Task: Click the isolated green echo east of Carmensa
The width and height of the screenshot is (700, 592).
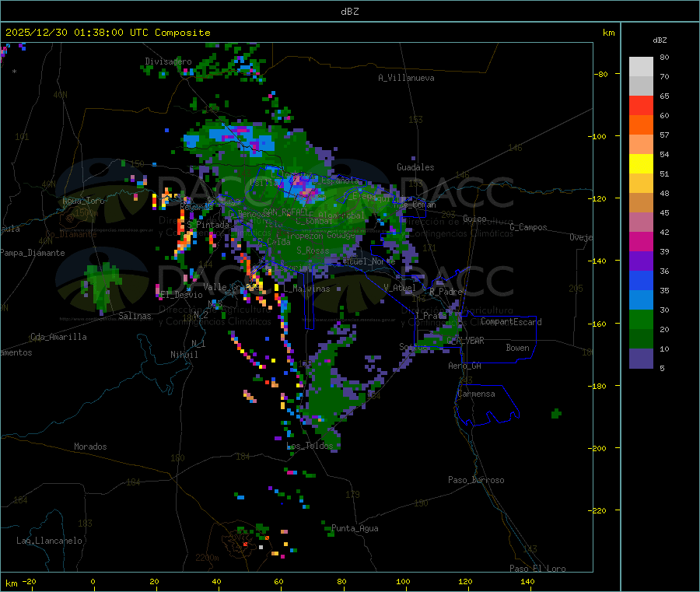Action: 556,413
